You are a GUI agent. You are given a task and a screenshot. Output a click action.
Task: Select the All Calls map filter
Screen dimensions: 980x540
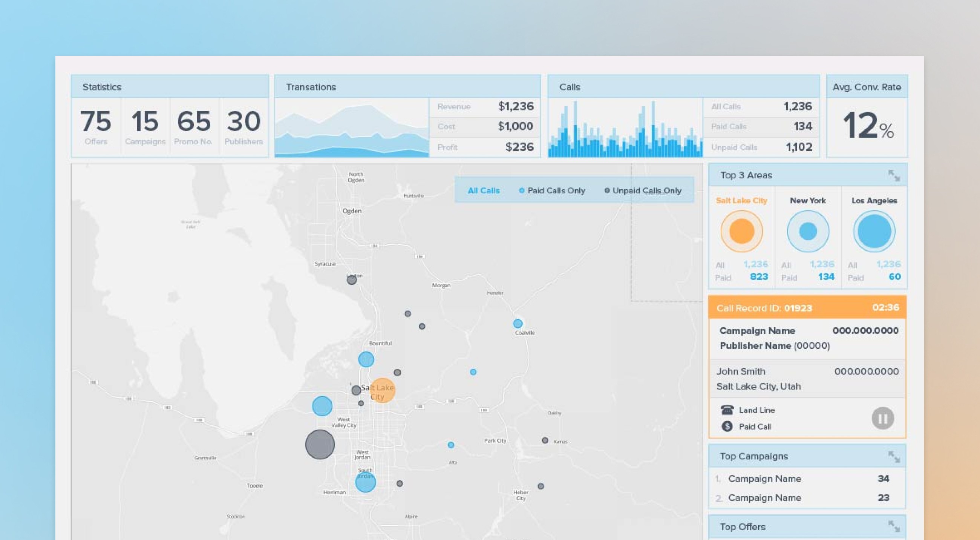(484, 191)
